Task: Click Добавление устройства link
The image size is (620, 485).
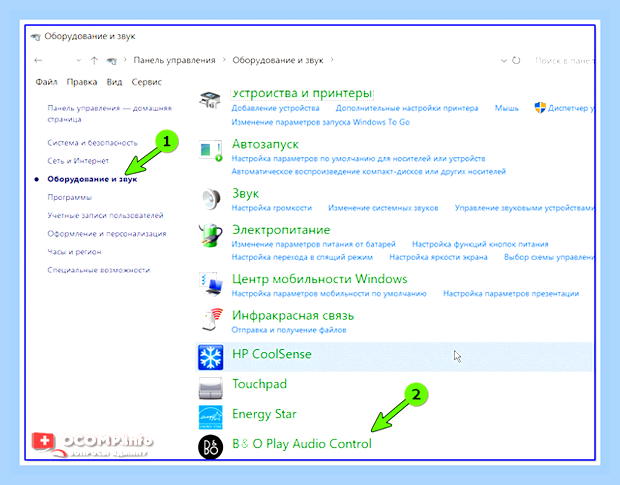Action: 275,108
